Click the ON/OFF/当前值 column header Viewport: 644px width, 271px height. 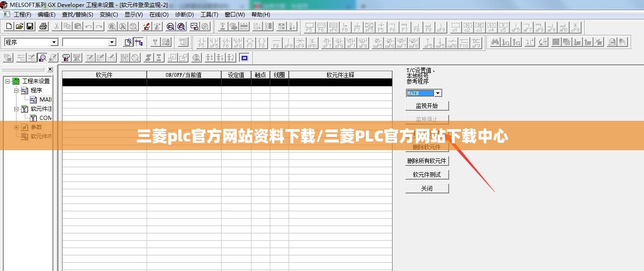pos(184,75)
